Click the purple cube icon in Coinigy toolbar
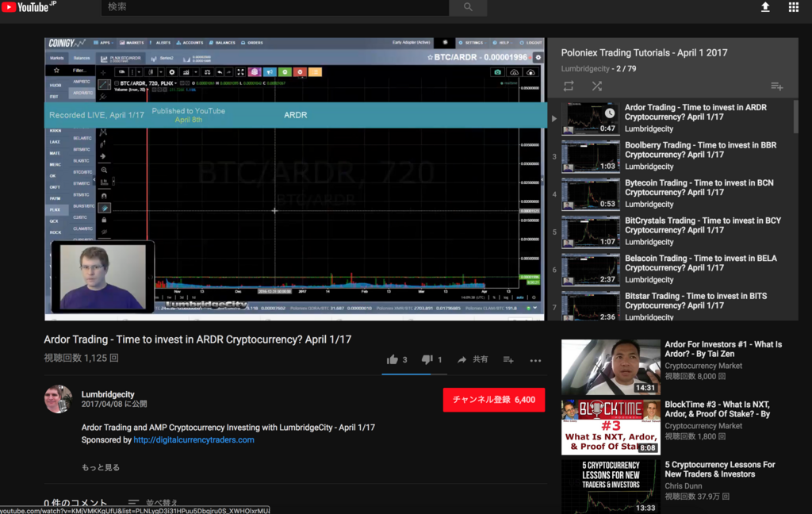 (255, 72)
